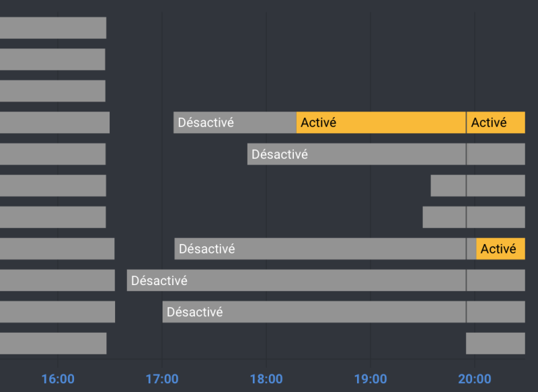Click the Désactivé bar in the eighth row
The image size is (538, 392).
click(x=320, y=249)
